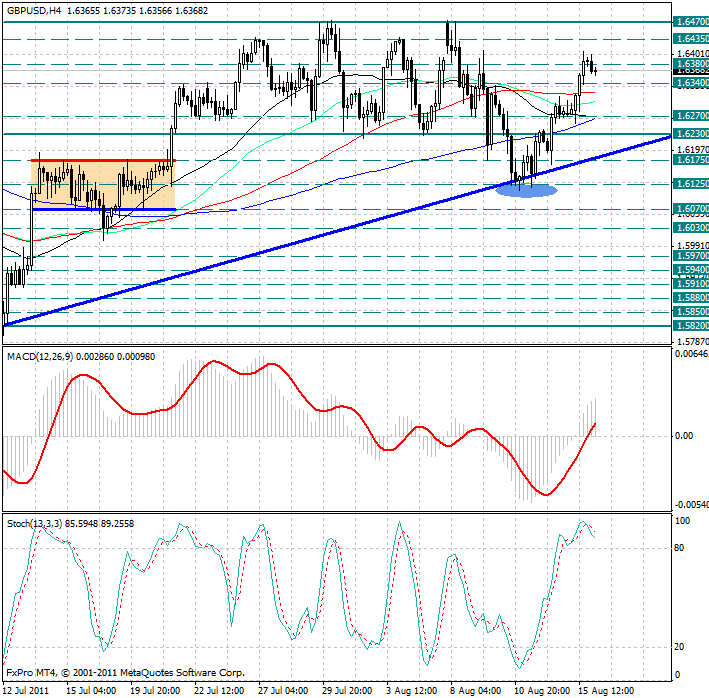Click the 1.64350 price level label
The width and height of the screenshot is (709, 698).
coord(691,38)
